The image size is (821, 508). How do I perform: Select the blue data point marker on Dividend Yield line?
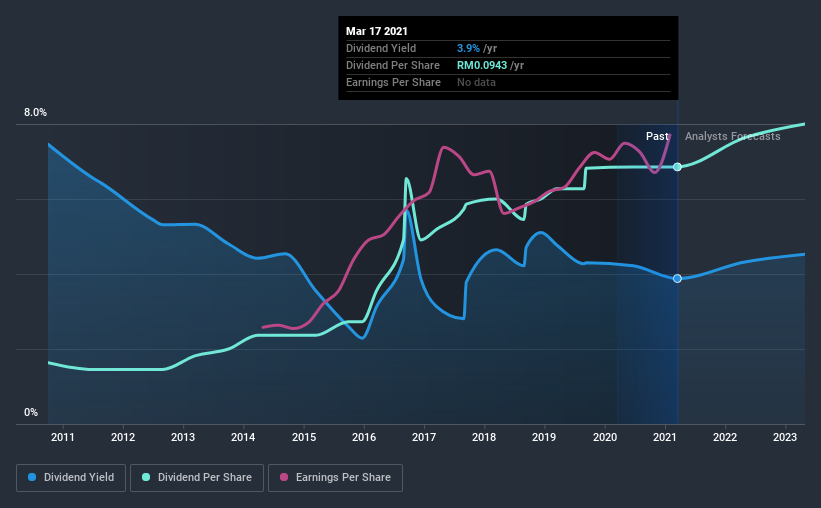677,279
